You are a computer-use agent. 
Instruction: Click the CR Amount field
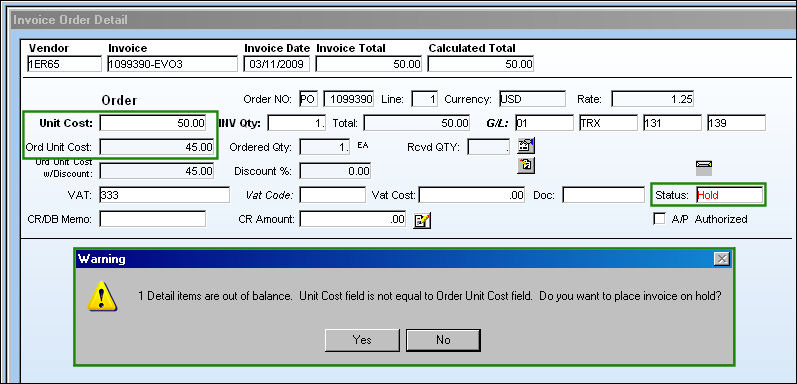coord(353,219)
